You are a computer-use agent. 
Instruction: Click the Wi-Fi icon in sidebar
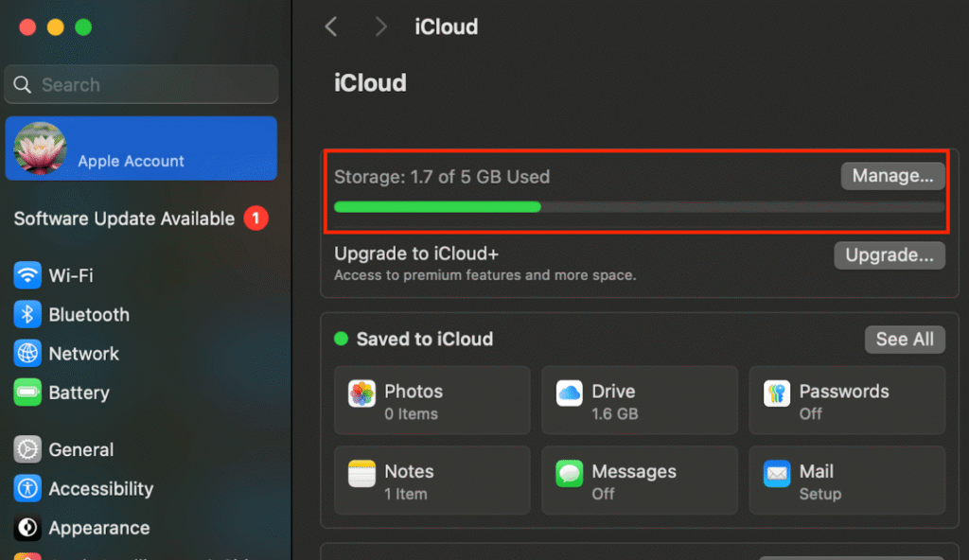(27, 275)
